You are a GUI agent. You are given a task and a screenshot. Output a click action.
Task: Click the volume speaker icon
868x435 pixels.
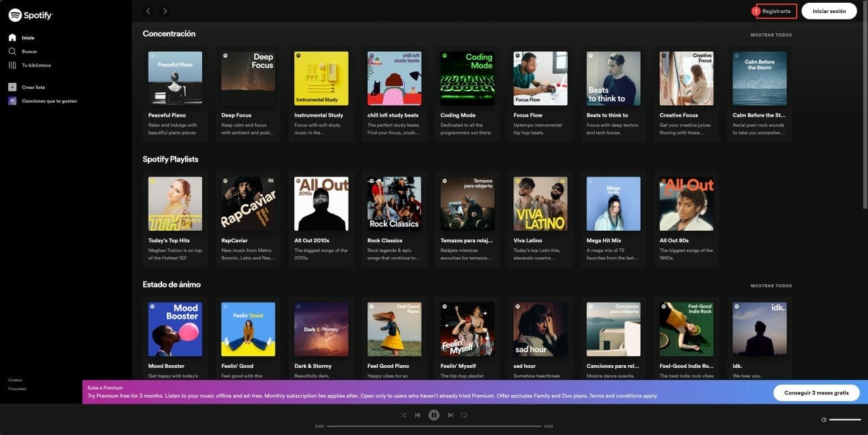(x=823, y=419)
